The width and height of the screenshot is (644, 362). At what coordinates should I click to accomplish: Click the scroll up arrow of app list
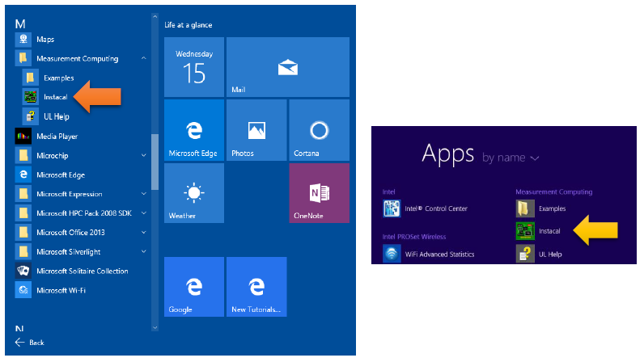coord(155,17)
